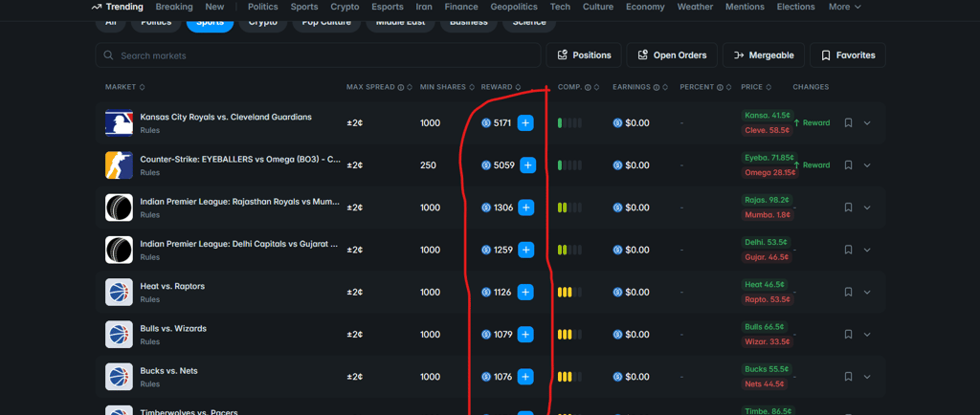This screenshot has height=415, width=980.
Task: Open the Counter-Strike market logo
Action: pyautogui.click(x=119, y=165)
